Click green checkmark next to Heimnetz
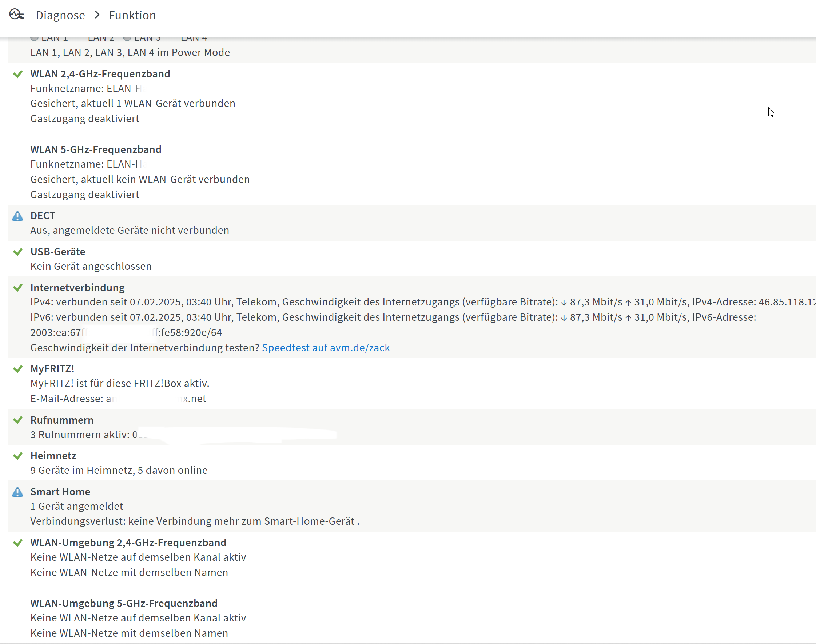 coord(17,456)
